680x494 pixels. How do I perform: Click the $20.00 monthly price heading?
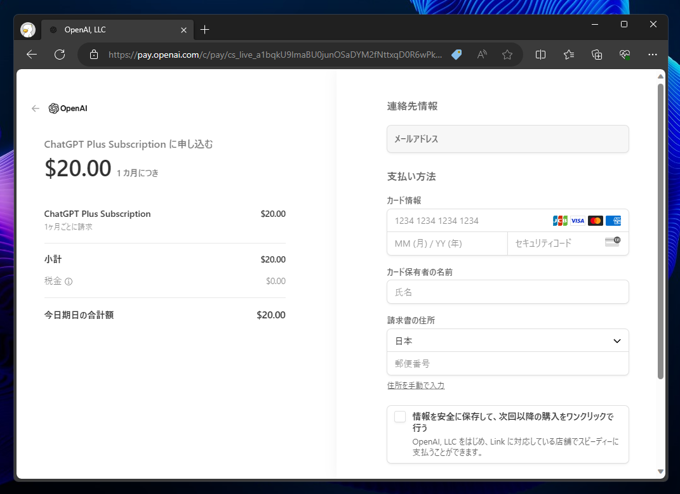click(x=78, y=168)
